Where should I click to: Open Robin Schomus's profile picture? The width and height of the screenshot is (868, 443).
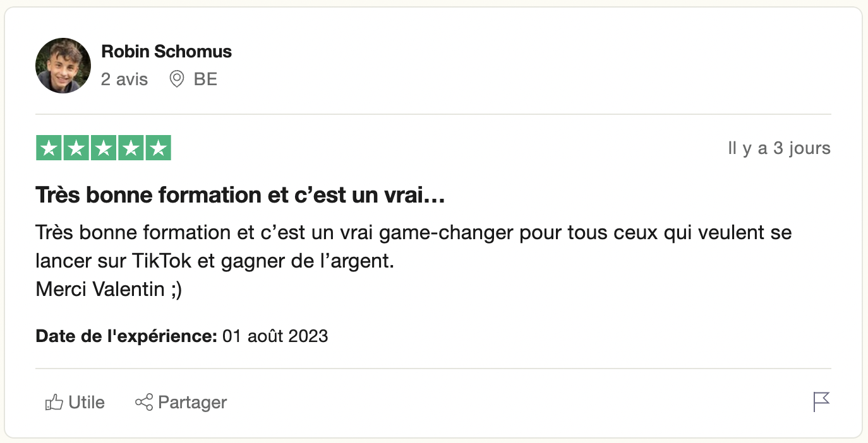tap(63, 66)
